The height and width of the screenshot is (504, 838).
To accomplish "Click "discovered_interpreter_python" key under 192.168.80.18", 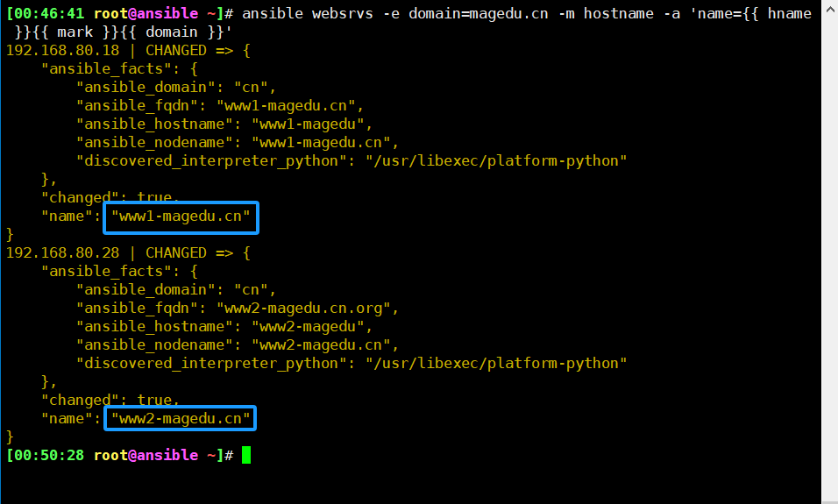I will [211, 161].
